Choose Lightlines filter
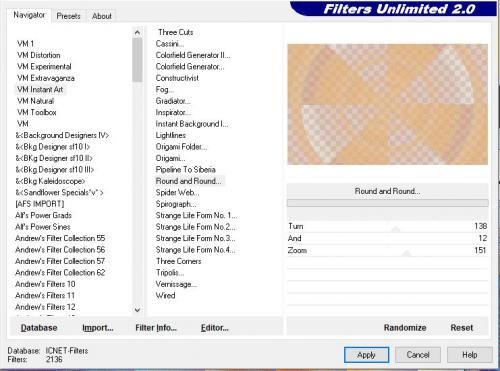The image size is (500, 371). [171, 135]
